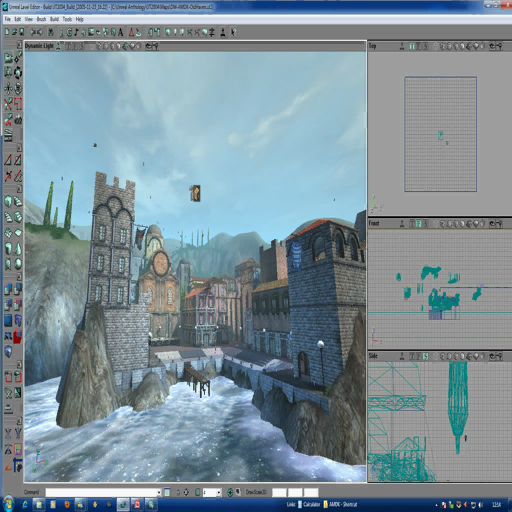Select the Brush Clipping mode tool
The image size is (512, 512).
[8, 104]
